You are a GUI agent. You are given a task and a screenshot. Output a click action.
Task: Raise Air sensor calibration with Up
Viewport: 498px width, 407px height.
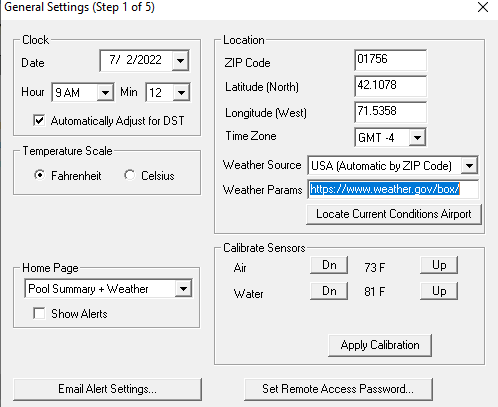point(439,265)
